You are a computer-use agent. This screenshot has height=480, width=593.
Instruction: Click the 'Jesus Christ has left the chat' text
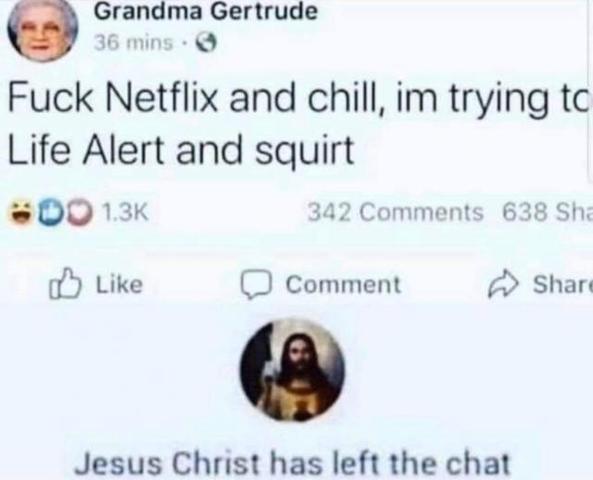(x=292, y=463)
